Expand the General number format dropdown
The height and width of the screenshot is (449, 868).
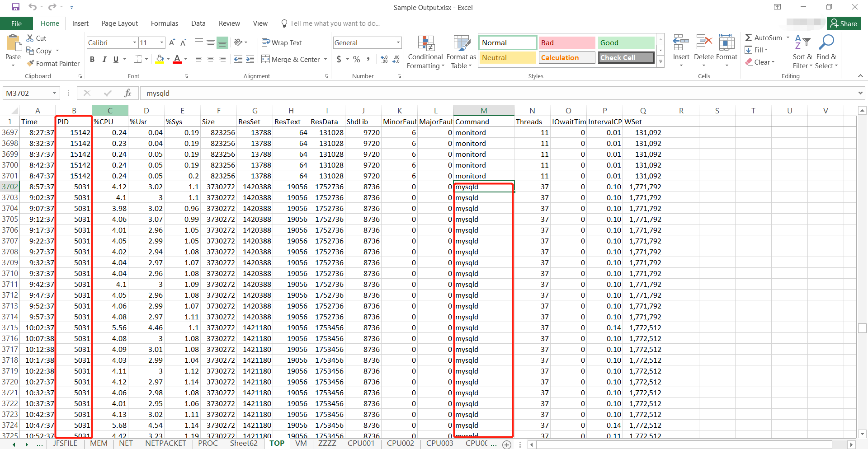click(398, 43)
